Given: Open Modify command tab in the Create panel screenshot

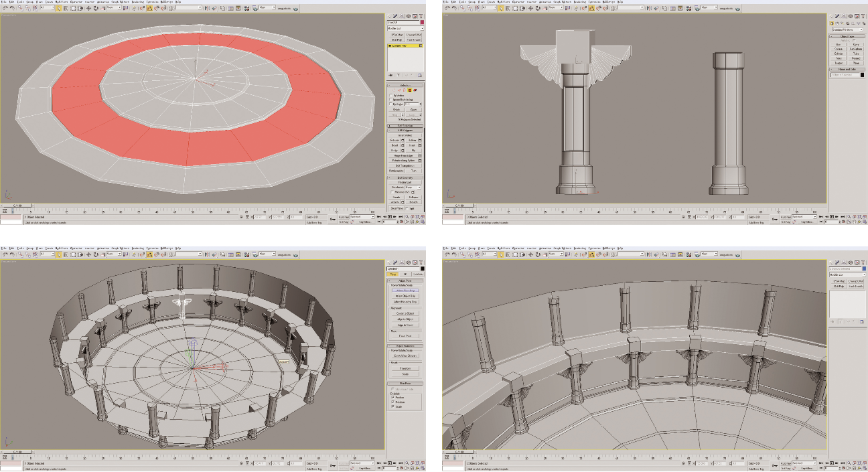Looking at the screenshot, I should 837,16.
